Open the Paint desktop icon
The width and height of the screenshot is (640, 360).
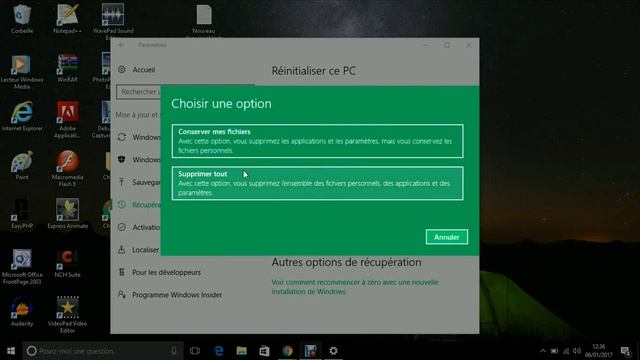(22, 166)
